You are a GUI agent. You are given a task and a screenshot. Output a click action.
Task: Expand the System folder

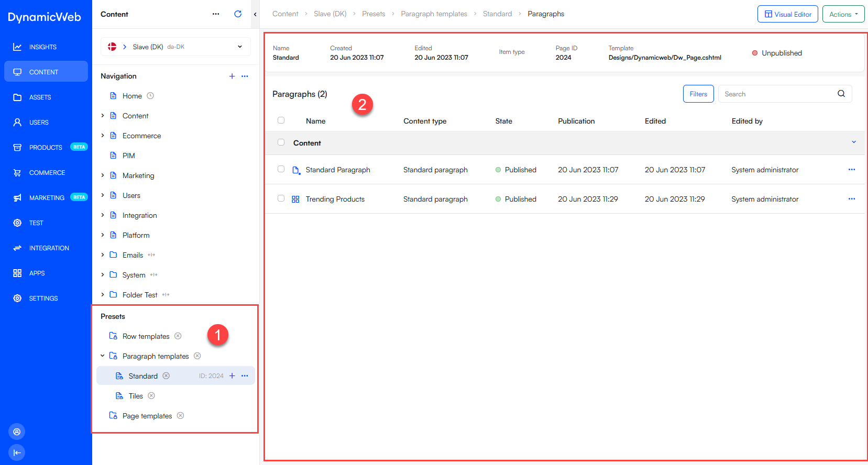point(103,275)
